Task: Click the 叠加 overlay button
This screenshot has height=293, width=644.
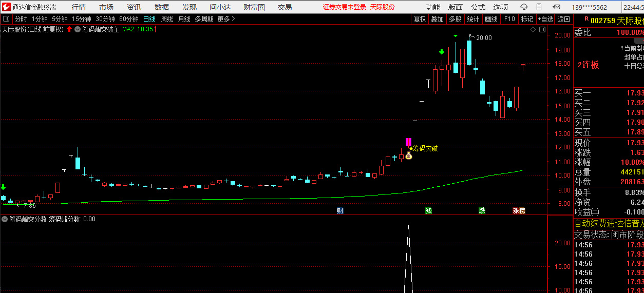Action: (x=437, y=19)
